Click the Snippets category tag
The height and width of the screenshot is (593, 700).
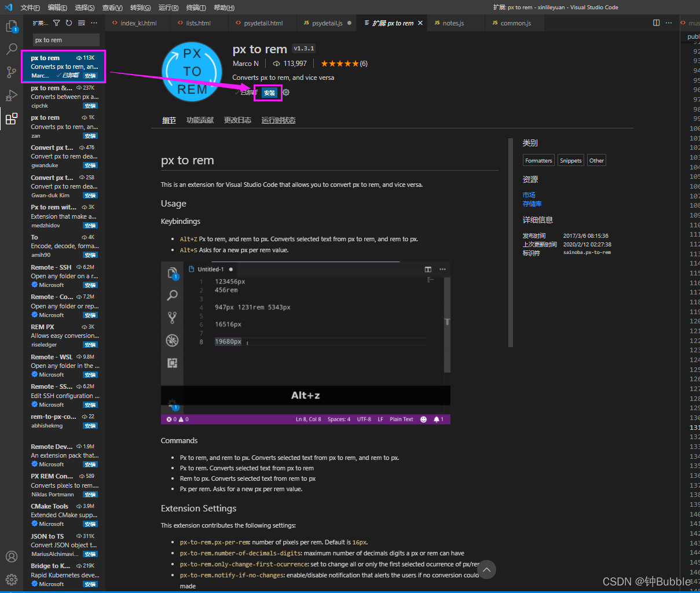[570, 161]
